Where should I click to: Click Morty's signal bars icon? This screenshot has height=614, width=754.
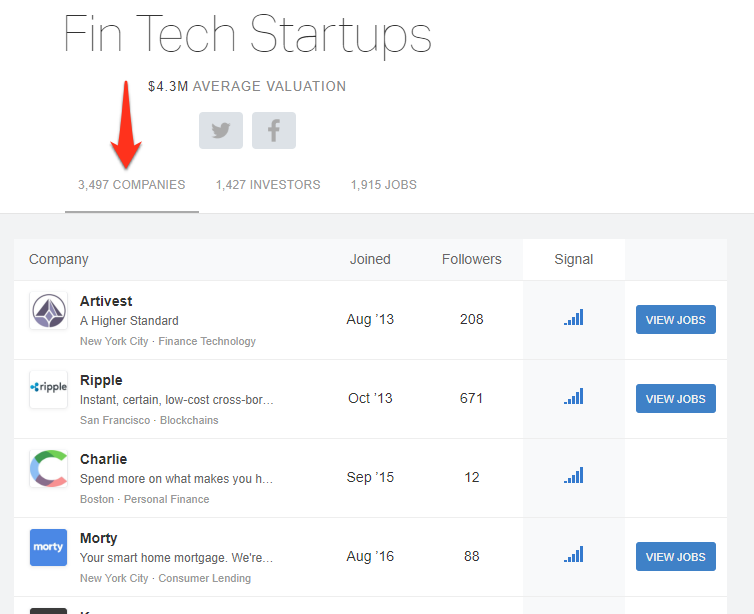pos(574,554)
